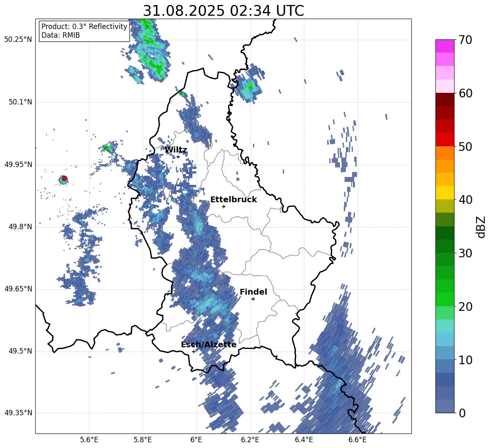491x448 pixels.
Task: Click the olive colorbar segment below 40
Action: pyautogui.click(x=445, y=206)
